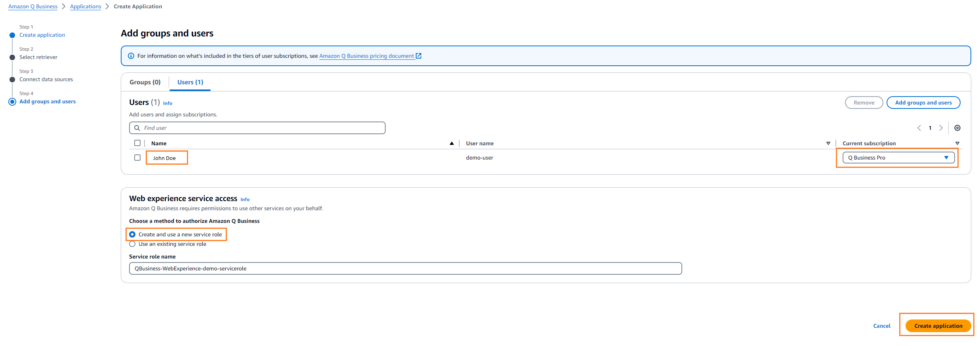
Task: Go to previous page arrow
Action: [919, 128]
